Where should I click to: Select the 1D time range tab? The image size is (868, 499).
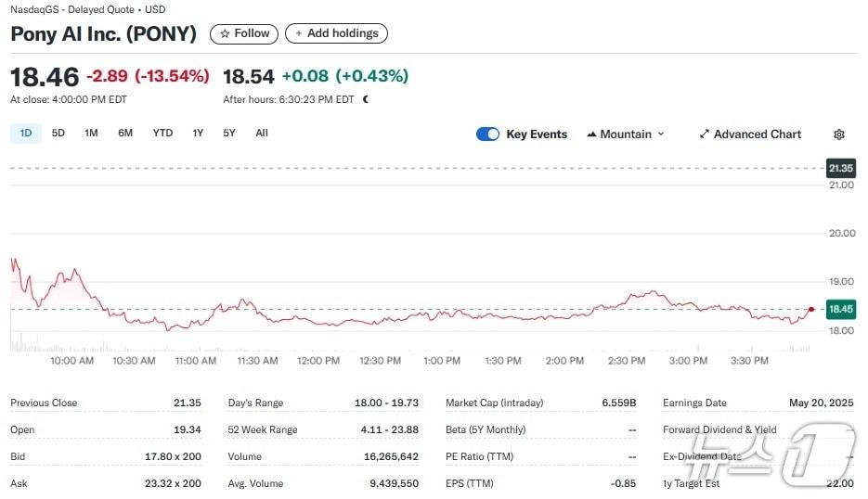26,134
